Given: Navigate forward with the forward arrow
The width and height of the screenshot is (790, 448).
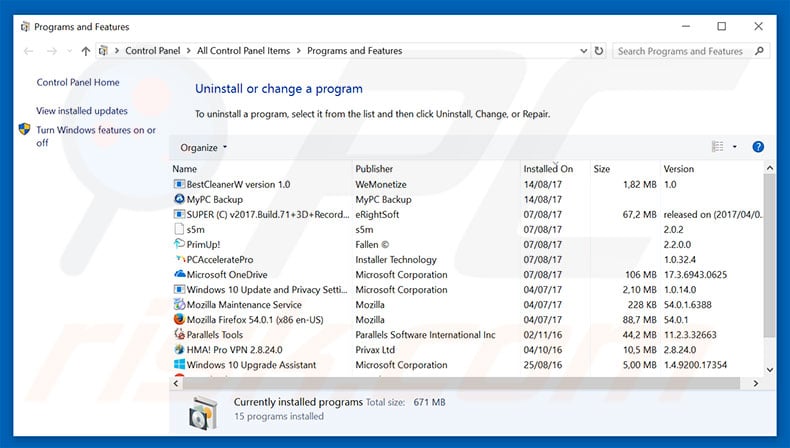Looking at the screenshot, I should point(51,51).
